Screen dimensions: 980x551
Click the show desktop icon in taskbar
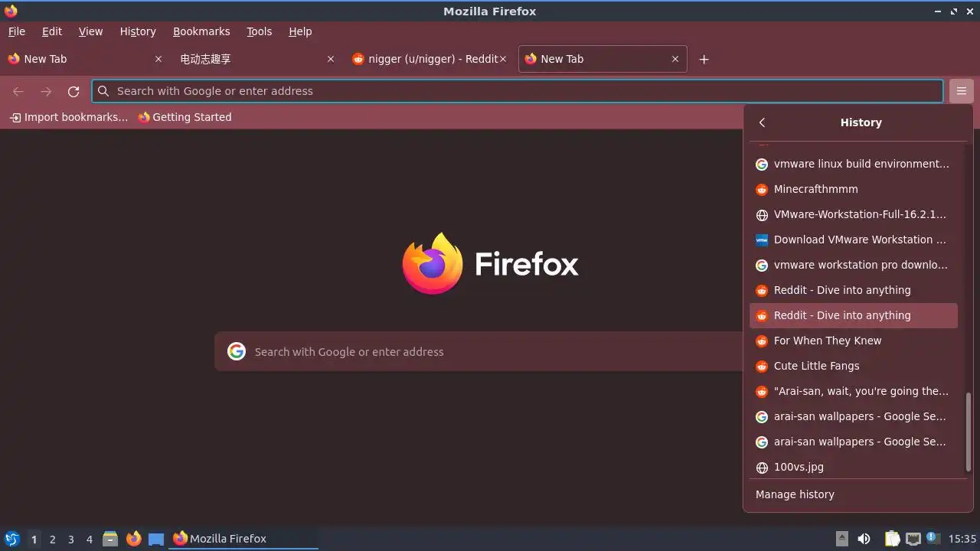point(156,539)
